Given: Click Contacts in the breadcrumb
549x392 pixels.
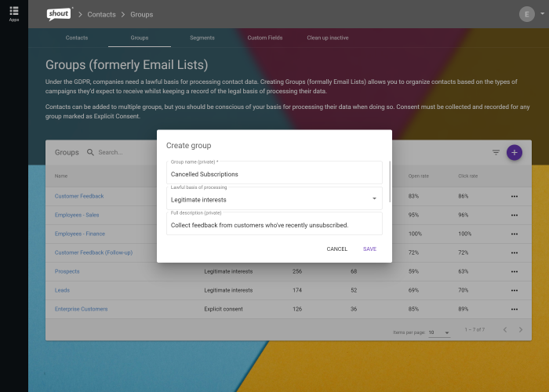Looking at the screenshot, I should (101, 14).
